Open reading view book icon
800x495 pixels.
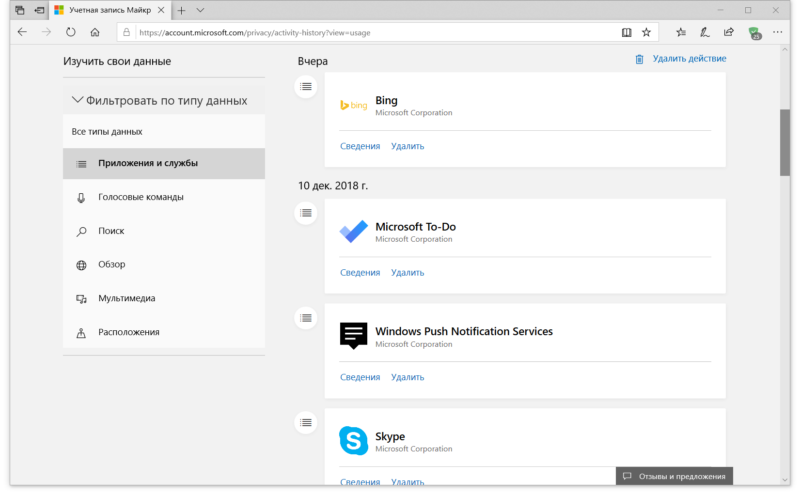click(627, 32)
